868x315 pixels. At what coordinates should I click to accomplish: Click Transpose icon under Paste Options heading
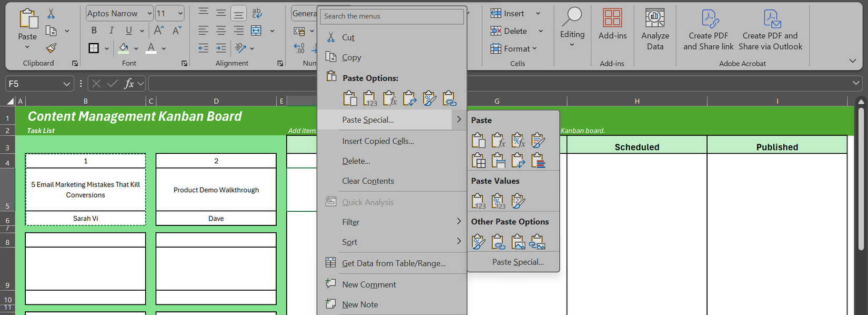409,99
